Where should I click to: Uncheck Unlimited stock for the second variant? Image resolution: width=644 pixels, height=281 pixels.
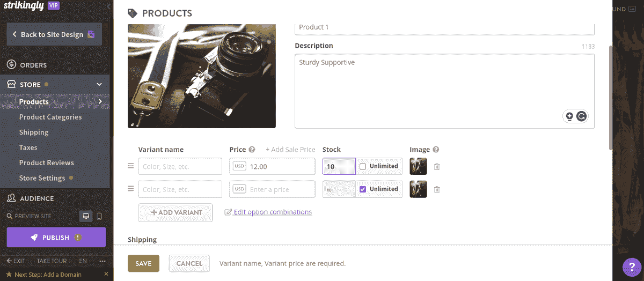pos(363,189)
